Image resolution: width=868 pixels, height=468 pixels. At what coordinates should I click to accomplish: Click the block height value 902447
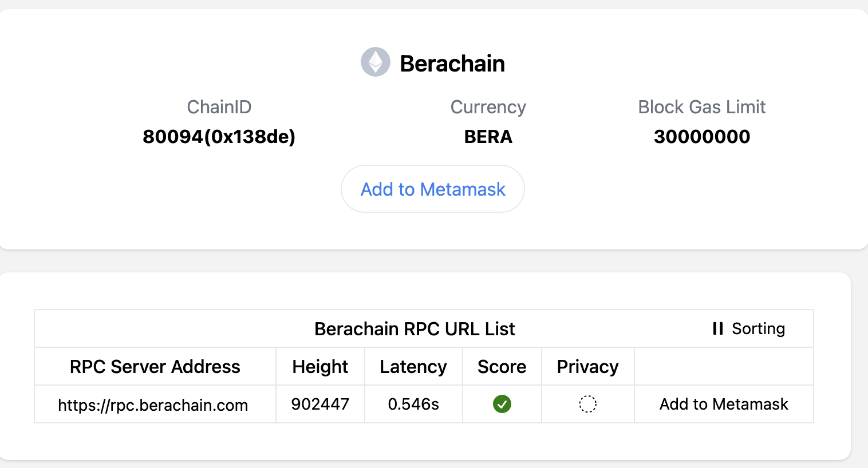[320, 404]
